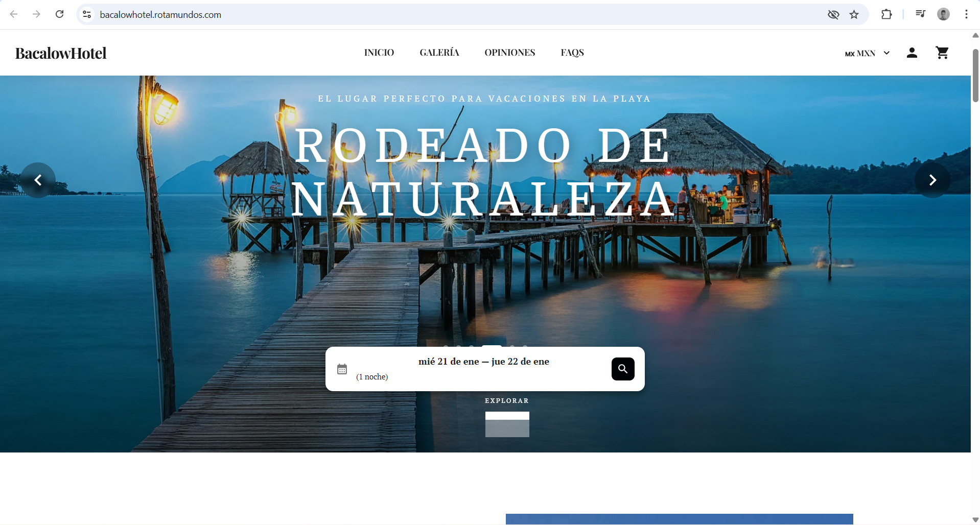Click the date range mié 21 — jue 22
Screen dimensions: 980x525
pos(484,361)
